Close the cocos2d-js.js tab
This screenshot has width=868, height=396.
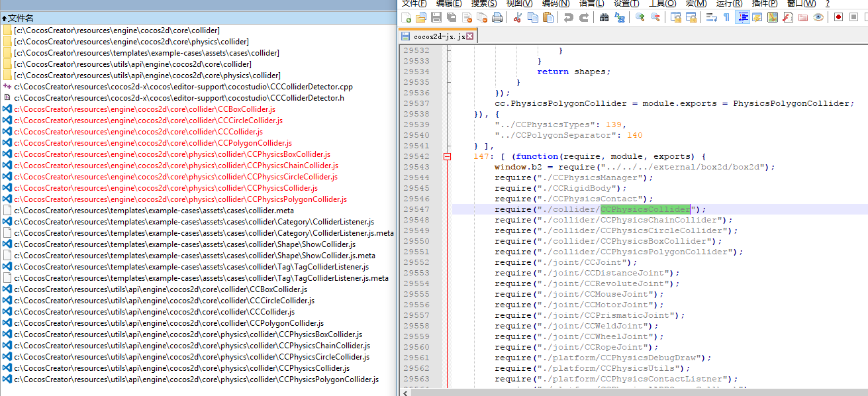click(470, 36)
